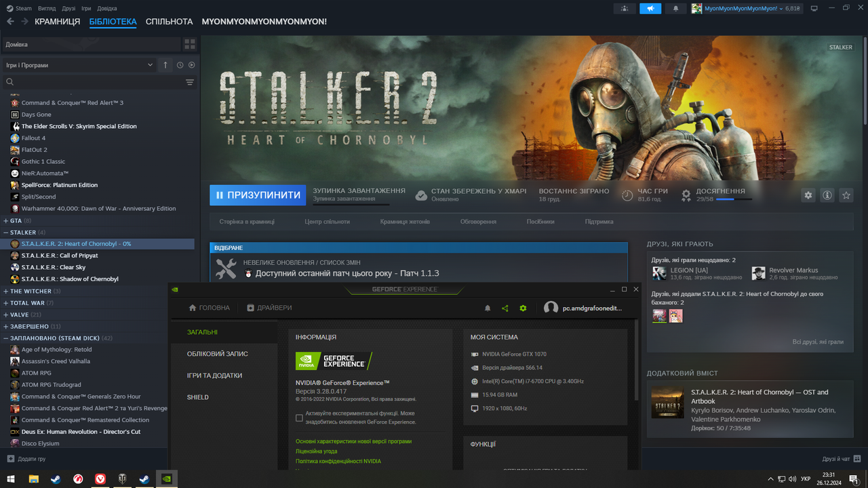Open S.T.A.L.K.E.R. 2 game settings gear

tap(808, 195)
